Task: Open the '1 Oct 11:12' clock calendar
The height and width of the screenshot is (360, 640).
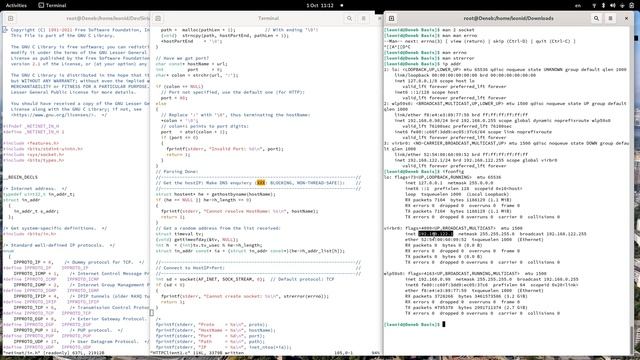Action: 320,5
